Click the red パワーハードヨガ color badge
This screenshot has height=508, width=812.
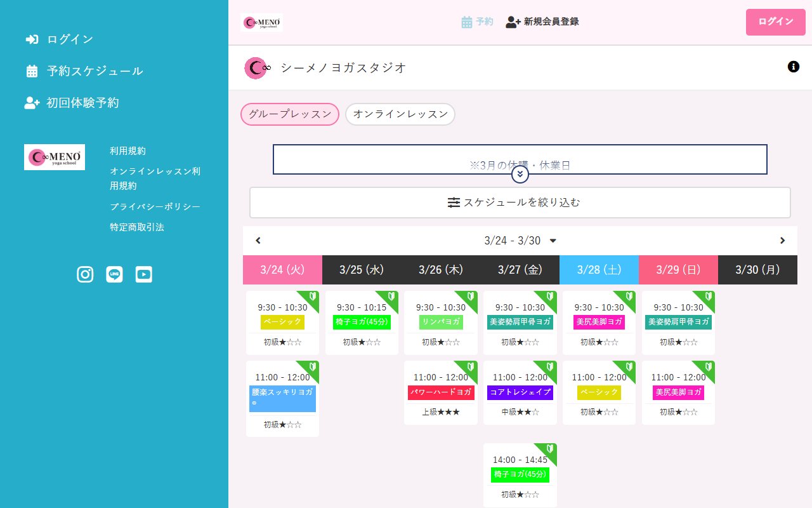coord(440,392)
